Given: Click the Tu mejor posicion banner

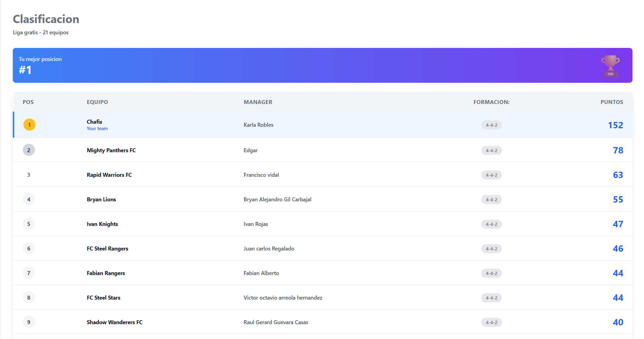Looking at the screenshot, I should [x=213, y=65].
